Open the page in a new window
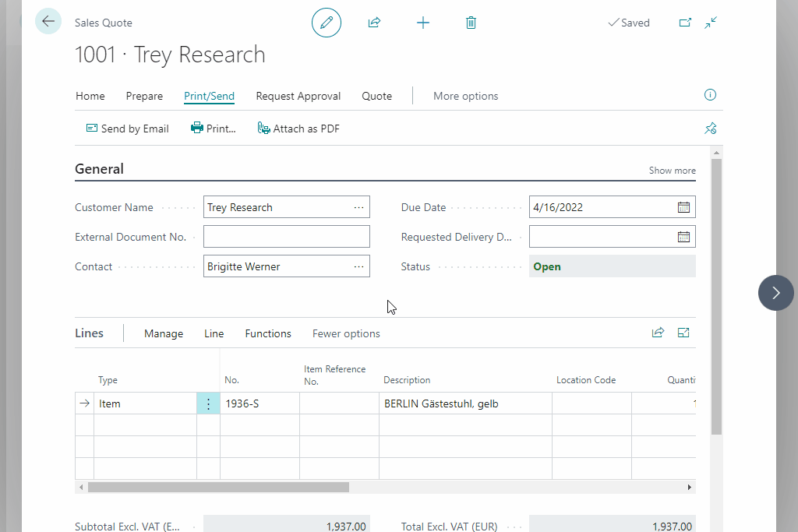798x532 pixels. click(685, 23)
